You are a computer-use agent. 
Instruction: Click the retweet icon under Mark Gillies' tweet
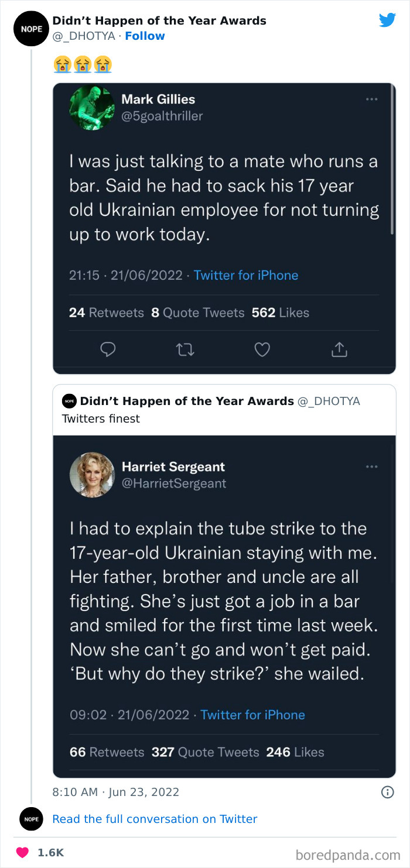184,349
